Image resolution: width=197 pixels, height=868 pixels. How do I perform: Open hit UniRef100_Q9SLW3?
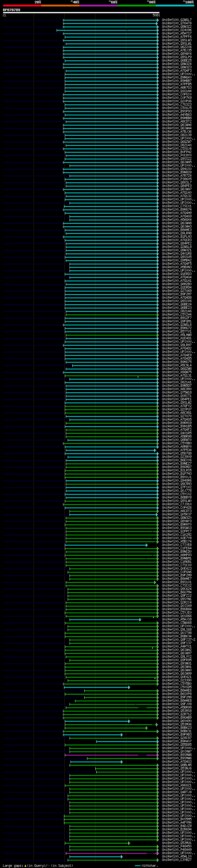[x=177, y=40]
